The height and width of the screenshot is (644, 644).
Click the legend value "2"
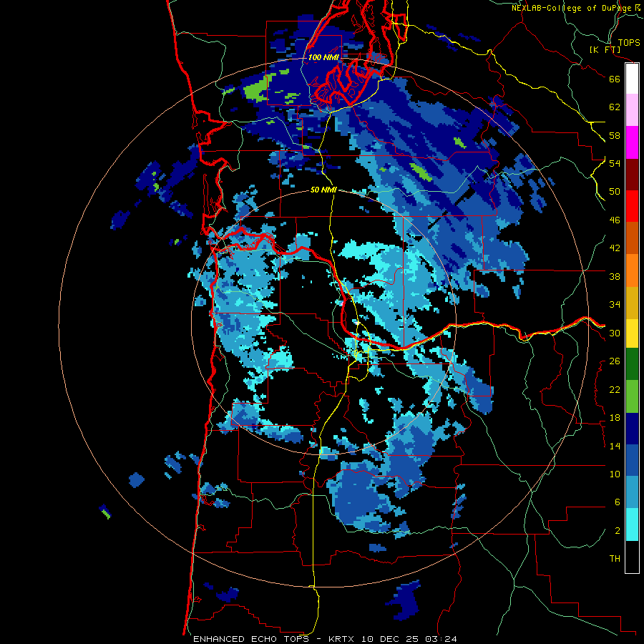pos(618,531)
